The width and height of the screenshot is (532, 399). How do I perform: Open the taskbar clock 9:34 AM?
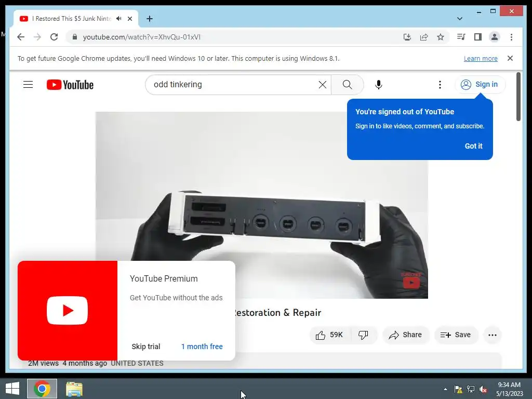click(x=509, y=389)
